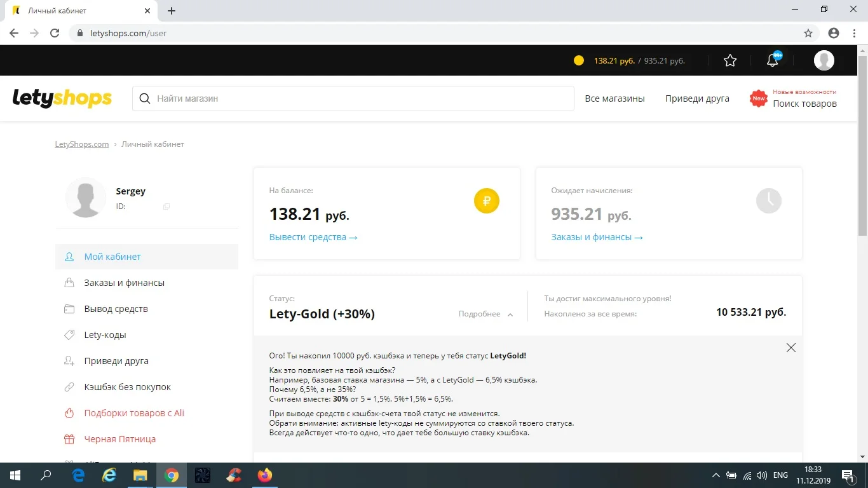
Task: Launch CCleaner from the taskbar
Action: 234,475
